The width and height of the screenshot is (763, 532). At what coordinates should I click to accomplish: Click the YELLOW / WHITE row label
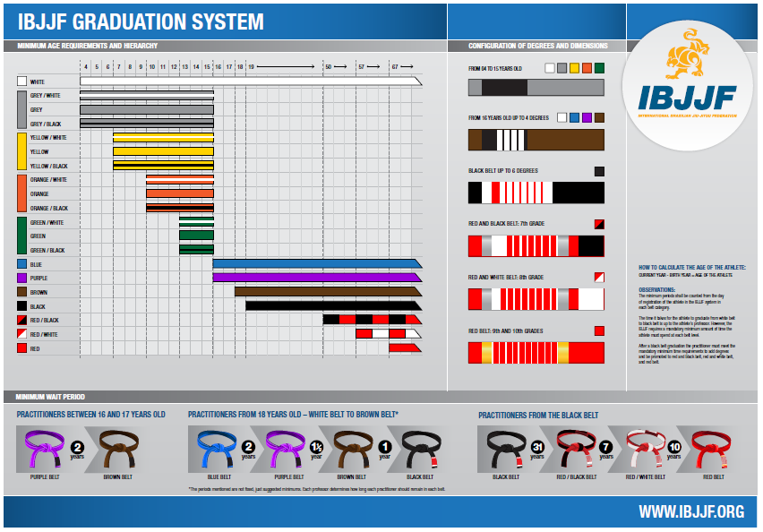tap(48, 138)
